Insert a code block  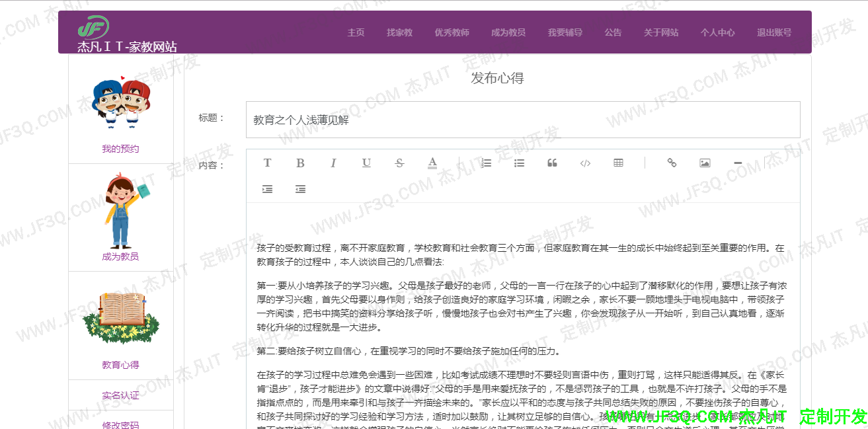click(585, 163)
